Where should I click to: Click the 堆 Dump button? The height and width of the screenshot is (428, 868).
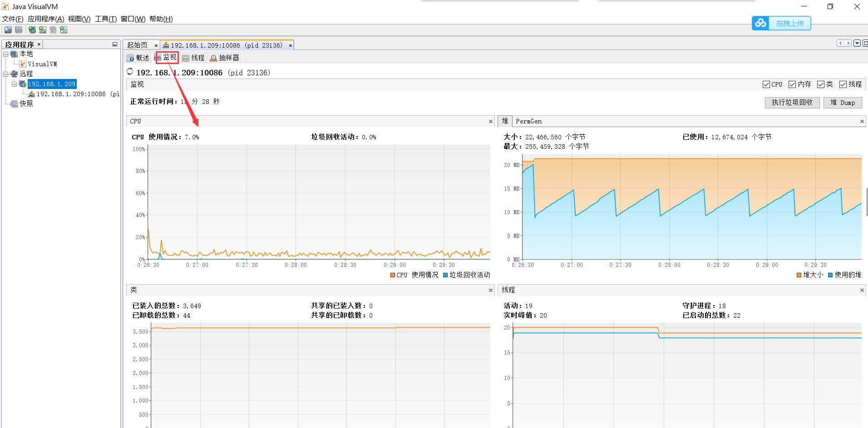click(x=843, y=103)
